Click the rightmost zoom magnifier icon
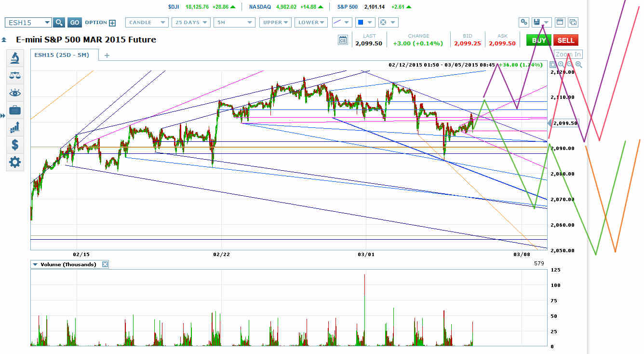The width and height of the screenshot is (644, 354). (579, 65)
